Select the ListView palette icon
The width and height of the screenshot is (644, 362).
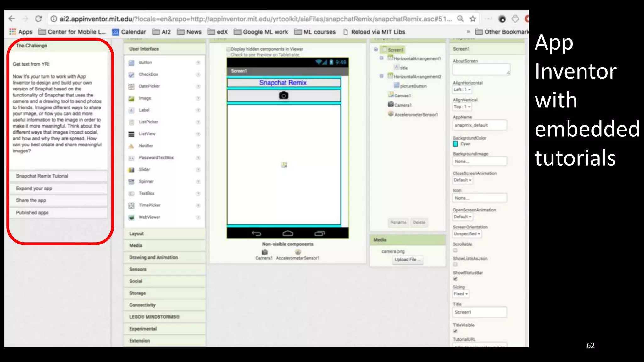(131, 134)
